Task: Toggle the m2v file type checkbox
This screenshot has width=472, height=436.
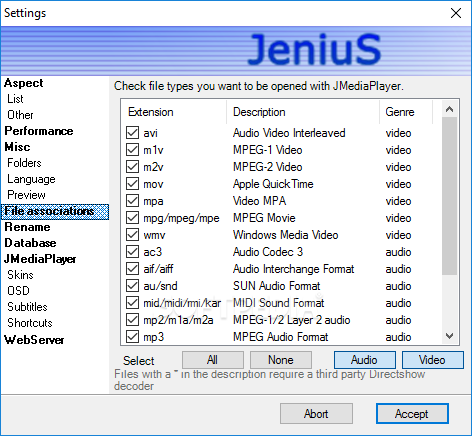Action: click(132, 167)
